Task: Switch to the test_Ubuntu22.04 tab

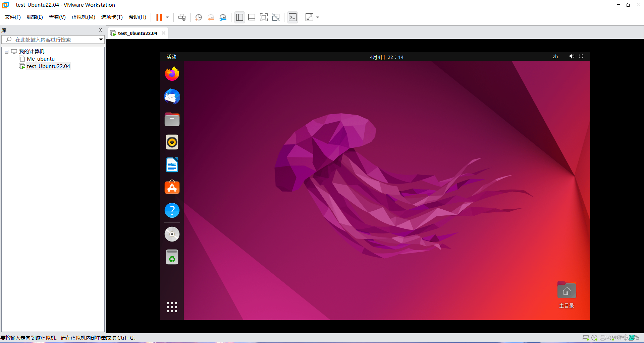Action: click(x=138, y=33)
